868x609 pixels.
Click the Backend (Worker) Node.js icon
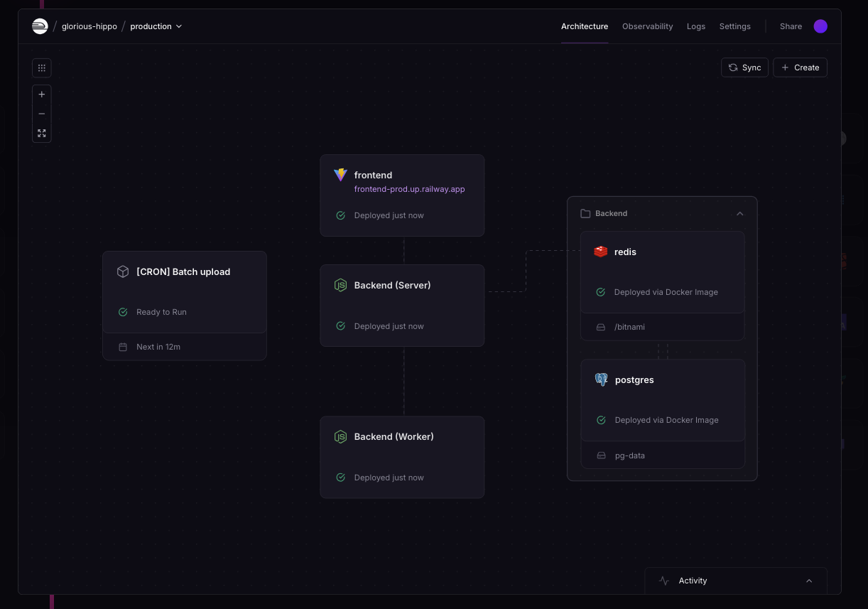pos(340,436)
